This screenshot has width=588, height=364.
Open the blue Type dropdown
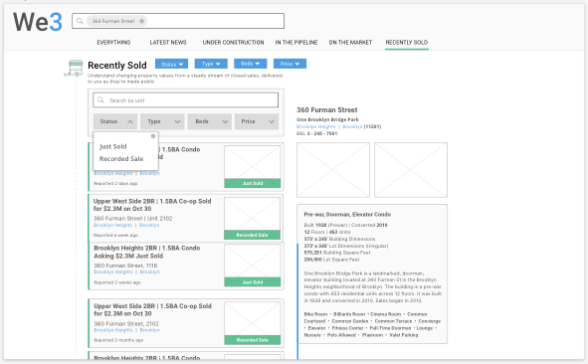[x=211, y=64]
